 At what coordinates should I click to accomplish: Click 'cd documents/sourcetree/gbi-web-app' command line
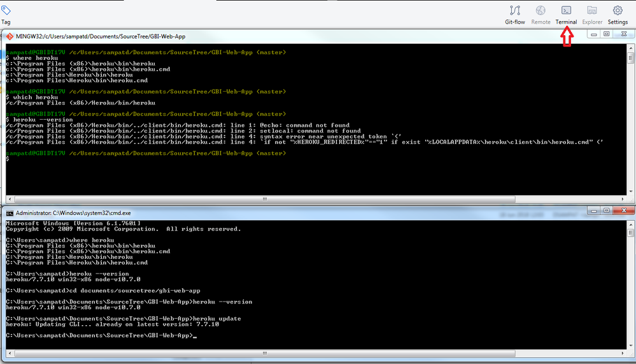click(103, 291)
